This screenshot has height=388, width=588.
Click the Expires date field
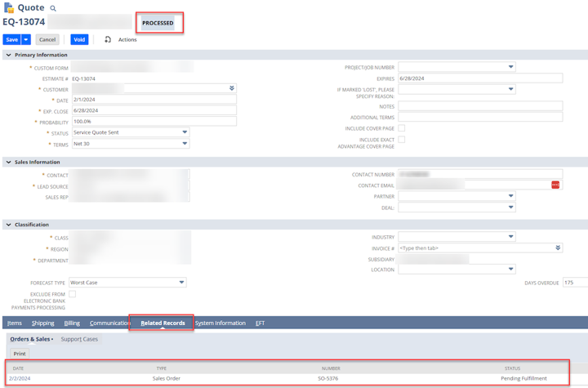[x=480, y=78]
